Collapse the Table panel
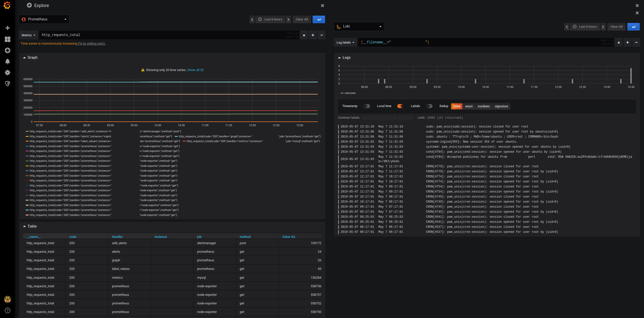The width and height of the screenshot is (644, 318). point(30,226)
